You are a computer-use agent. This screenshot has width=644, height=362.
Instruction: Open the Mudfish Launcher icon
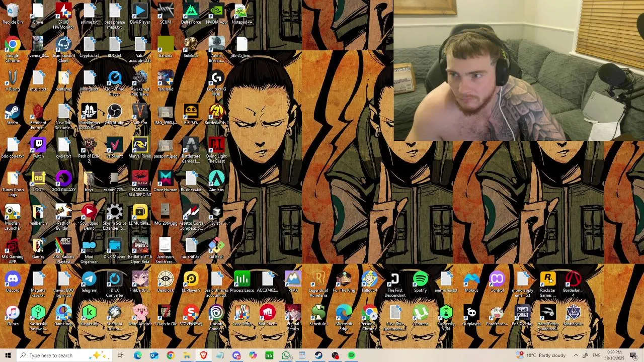[x=13, y=217]
